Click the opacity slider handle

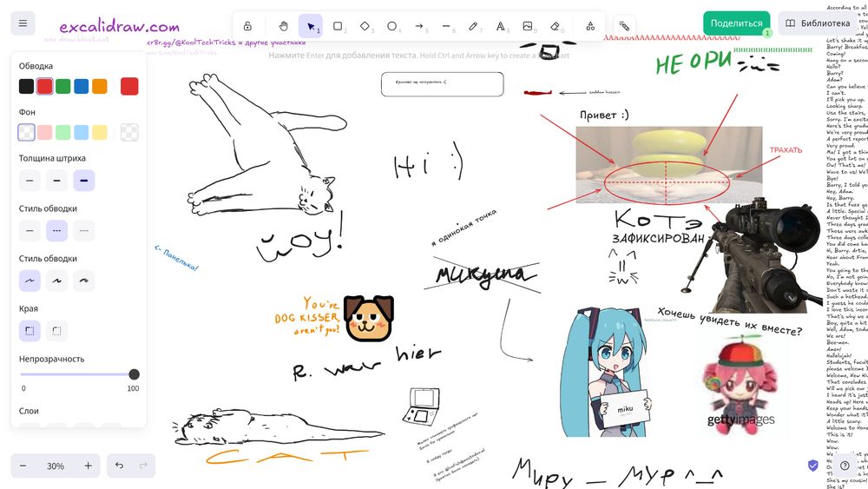(134, 374)
